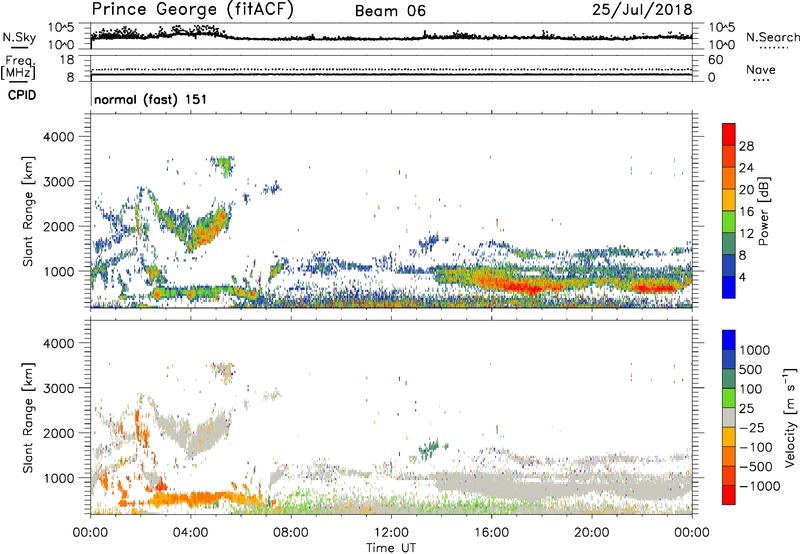Click the Velocity panel "Slant Range [km]" label
This screenshot has width=800, height=554.
point(28,417)
